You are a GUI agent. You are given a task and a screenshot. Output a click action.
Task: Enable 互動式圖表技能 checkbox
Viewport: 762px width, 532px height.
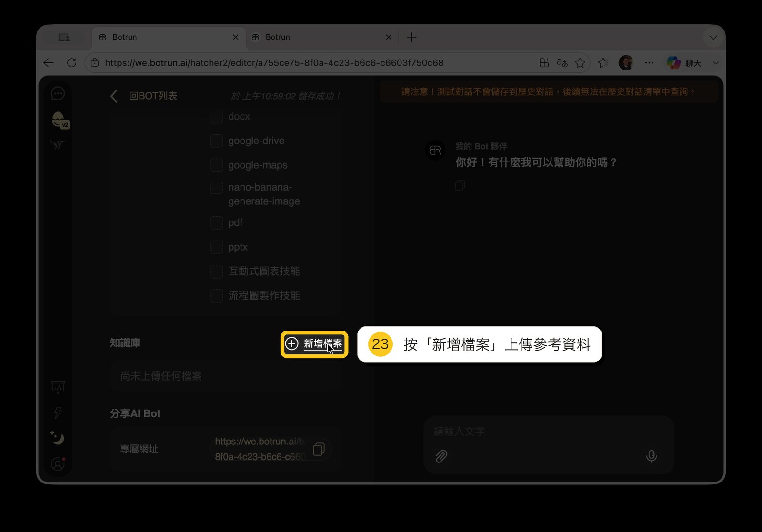click(x=216, y=271)
